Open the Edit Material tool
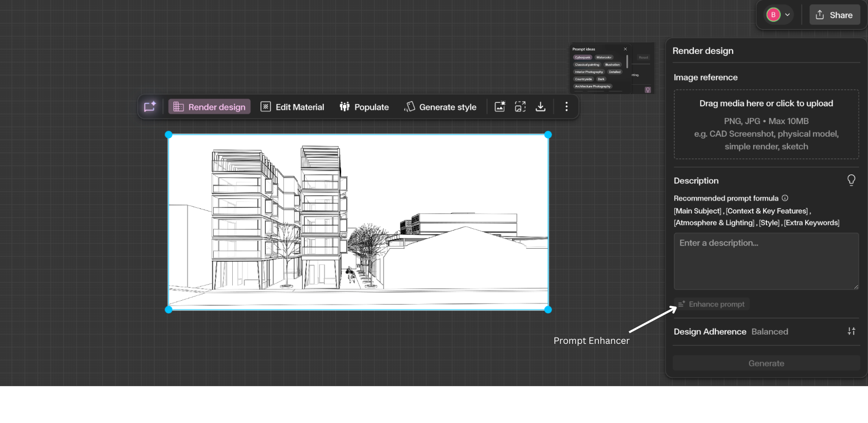This screenshot has width=868, height=423. [292, 107]
